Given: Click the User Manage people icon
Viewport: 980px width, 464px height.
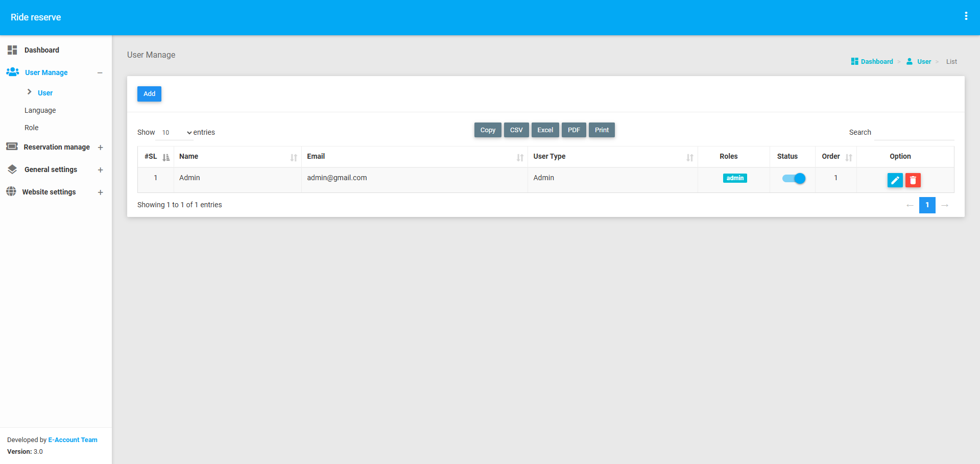Looking at the screenshot, I should [13, 72].
